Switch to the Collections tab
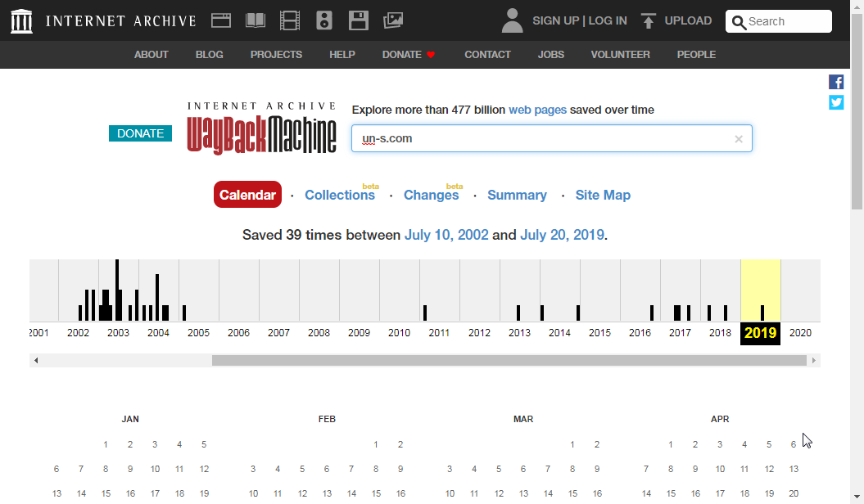Image resolution: width=864 pixels, height=504 pixels. [x=339, y=195]
